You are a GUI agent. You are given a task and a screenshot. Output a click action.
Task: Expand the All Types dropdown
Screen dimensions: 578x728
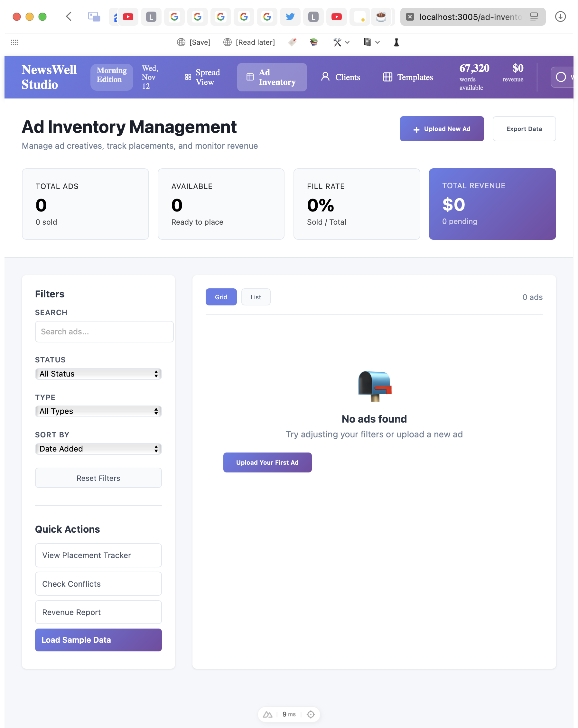click(x=98, y=411)
